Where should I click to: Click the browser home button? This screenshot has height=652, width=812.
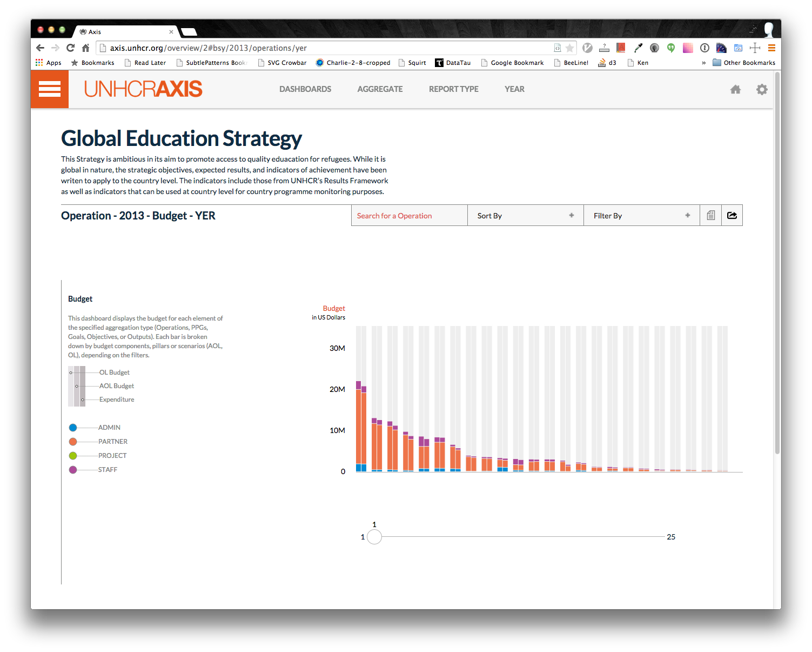pyautogui.click(x=85, y=48)
